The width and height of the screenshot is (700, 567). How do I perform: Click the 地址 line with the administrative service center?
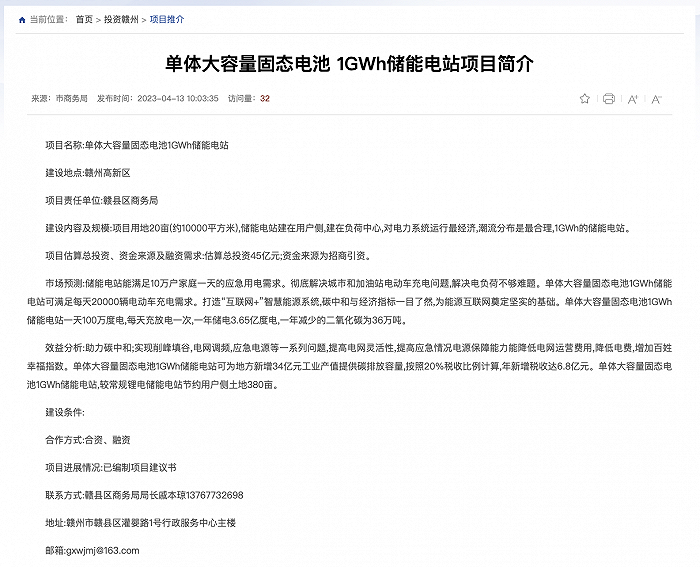click(140, 523)
